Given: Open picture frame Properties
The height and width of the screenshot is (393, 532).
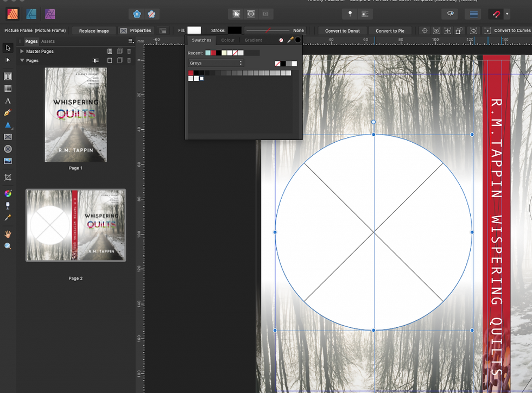Looking at the screenshot, I should tap(136, 30).
